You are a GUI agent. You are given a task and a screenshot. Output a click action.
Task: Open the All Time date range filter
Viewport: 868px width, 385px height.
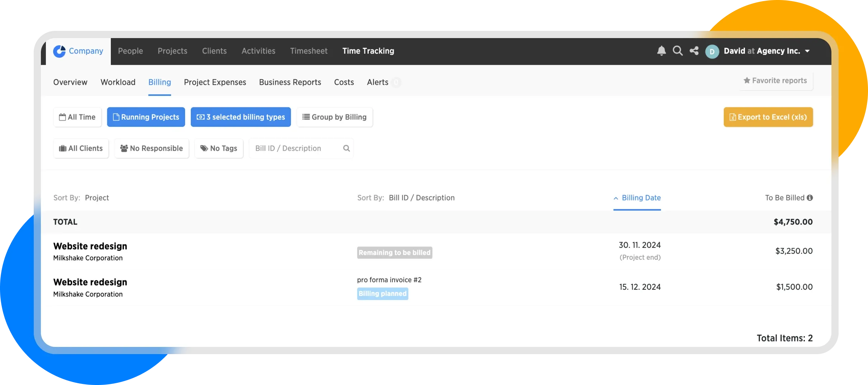pos(77,117)
